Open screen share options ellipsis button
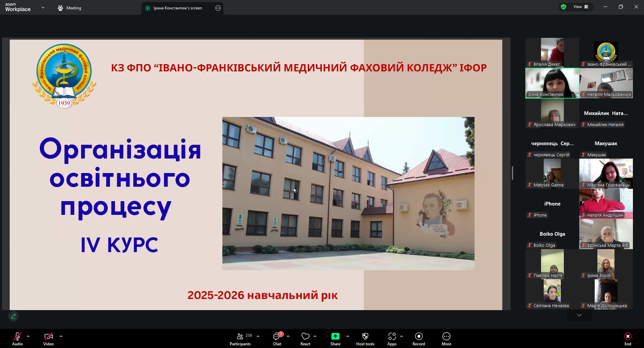Image resolution: width=644 pixels, height=348 pixels. pos(218,8)
